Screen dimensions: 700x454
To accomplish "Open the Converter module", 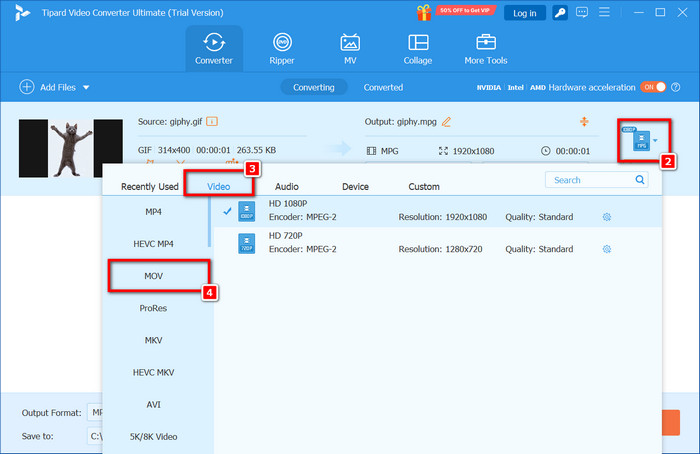I will pyautogui.click(x=214, y=49).
